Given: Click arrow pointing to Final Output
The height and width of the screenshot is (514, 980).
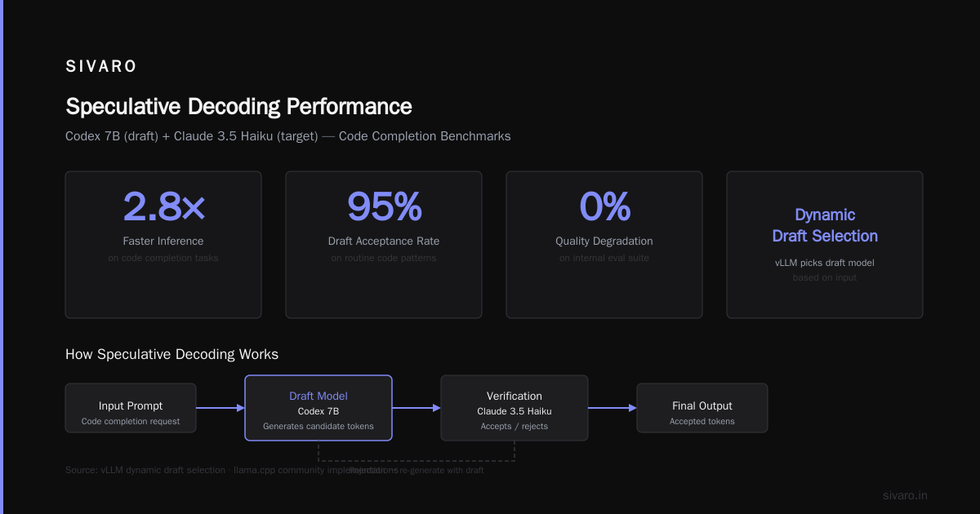Looking at the screenshot, I should coord(612,408).
